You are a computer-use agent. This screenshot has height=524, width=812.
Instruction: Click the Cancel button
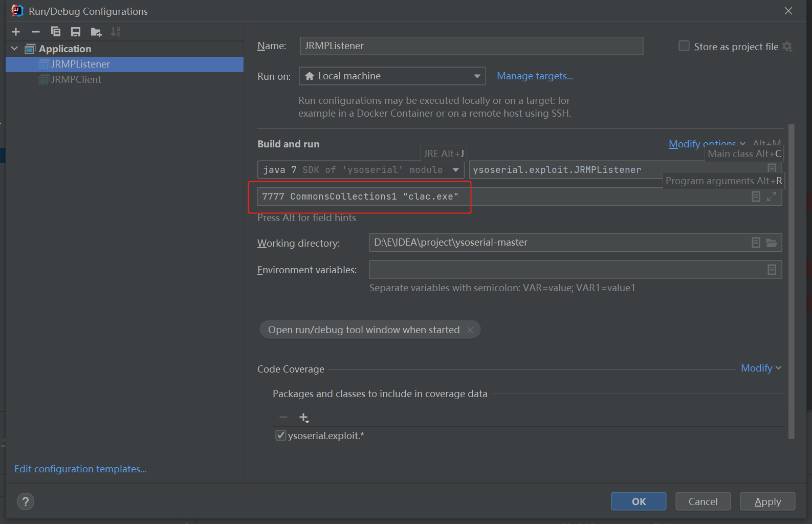703,501
